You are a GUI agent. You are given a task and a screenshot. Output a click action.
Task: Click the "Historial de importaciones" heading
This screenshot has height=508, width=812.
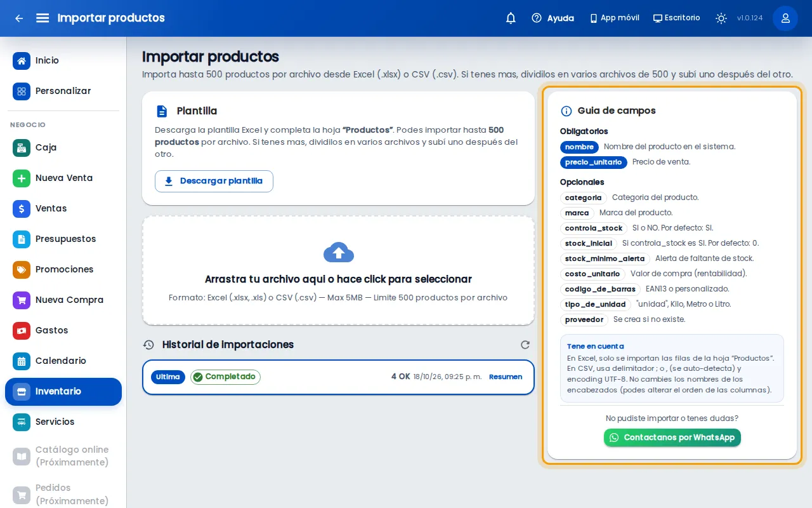(x=228, y=345)
